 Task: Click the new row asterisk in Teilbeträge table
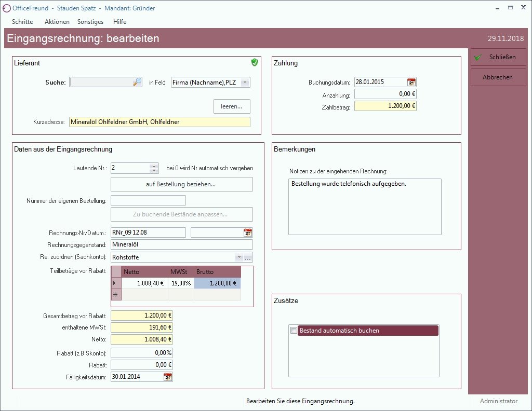[x=116, y=294]
